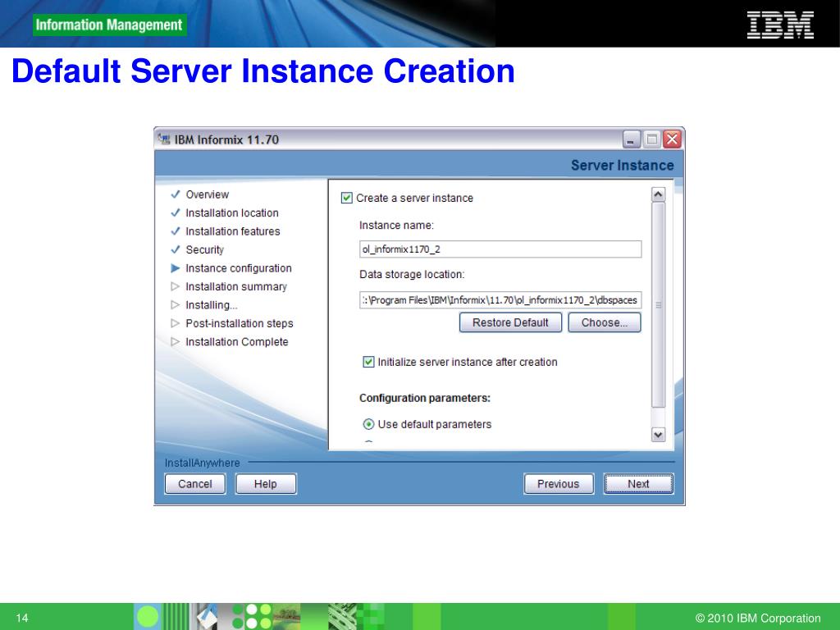Image resolution: width=840 pixels, height=630 pixels.
Task: Uncheck Create a server instance
Action: [x=347, y=198]
